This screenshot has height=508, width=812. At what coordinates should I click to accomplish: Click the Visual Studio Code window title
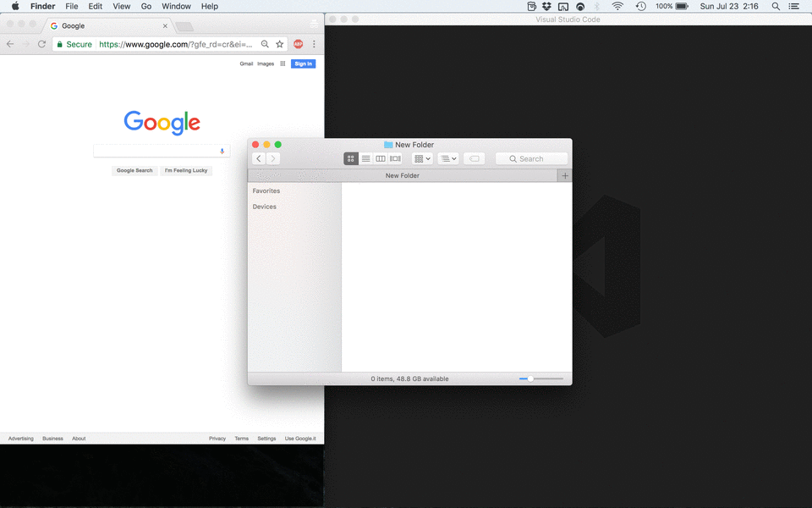coord(568,19)
